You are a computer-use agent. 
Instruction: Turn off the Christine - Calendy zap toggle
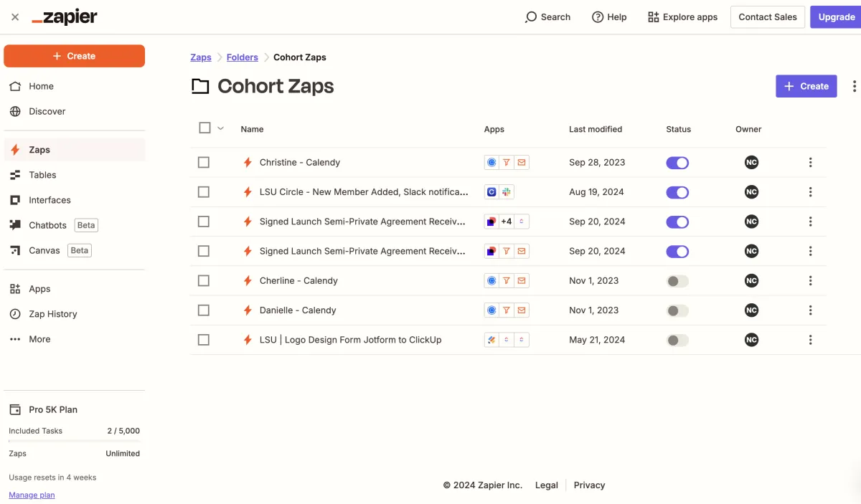point(677,163)
